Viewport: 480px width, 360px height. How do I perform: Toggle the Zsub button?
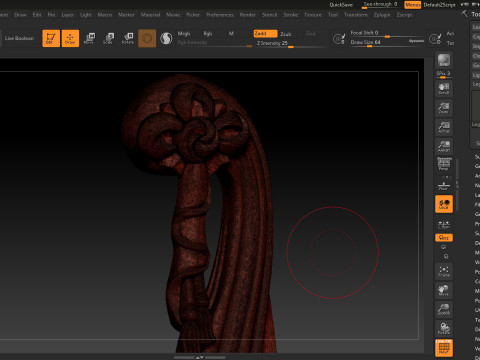(286, 34)
